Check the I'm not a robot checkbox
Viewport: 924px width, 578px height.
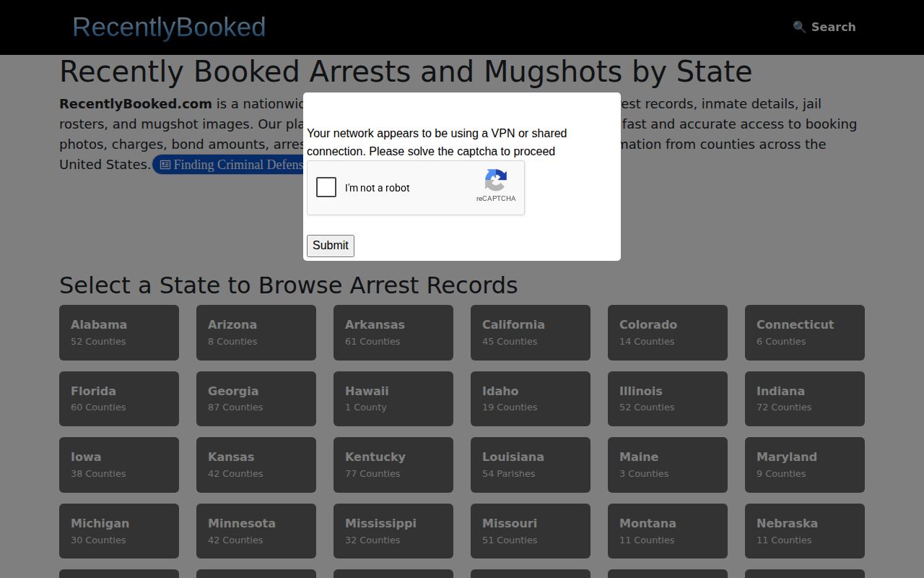[x=326, y=187]
